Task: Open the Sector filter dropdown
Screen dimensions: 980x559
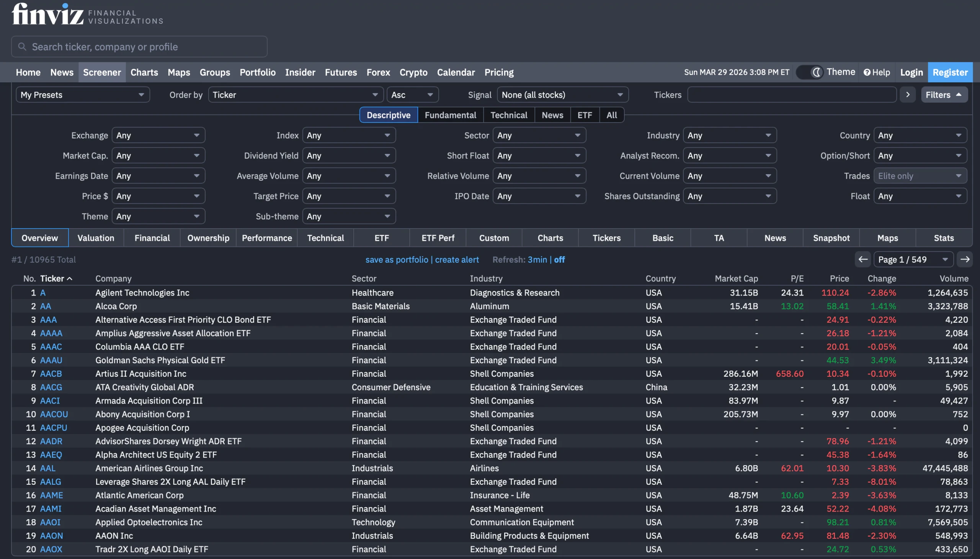Action: coord(539,136)
